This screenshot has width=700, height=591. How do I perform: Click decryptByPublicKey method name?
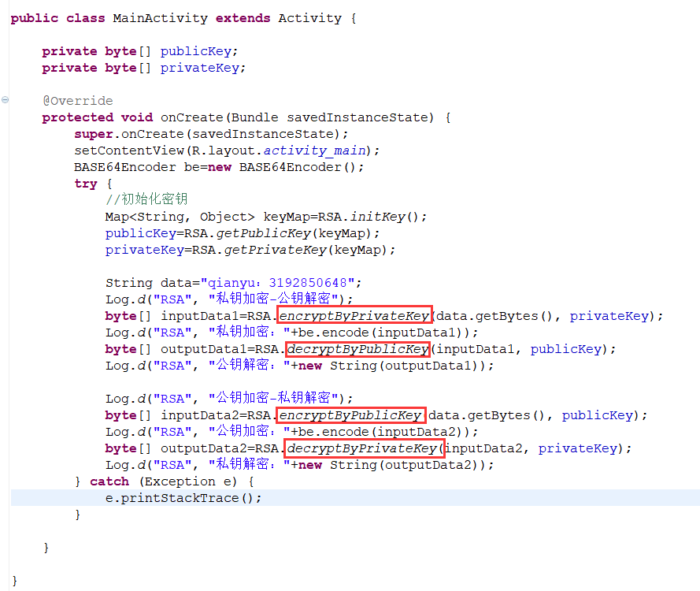[x=357, y=349]
